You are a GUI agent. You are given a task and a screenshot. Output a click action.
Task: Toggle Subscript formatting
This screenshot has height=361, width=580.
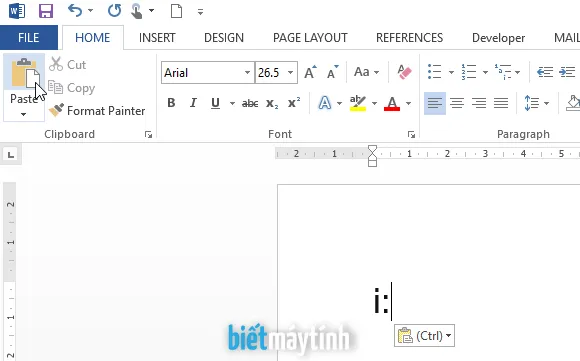click(272, 104)
